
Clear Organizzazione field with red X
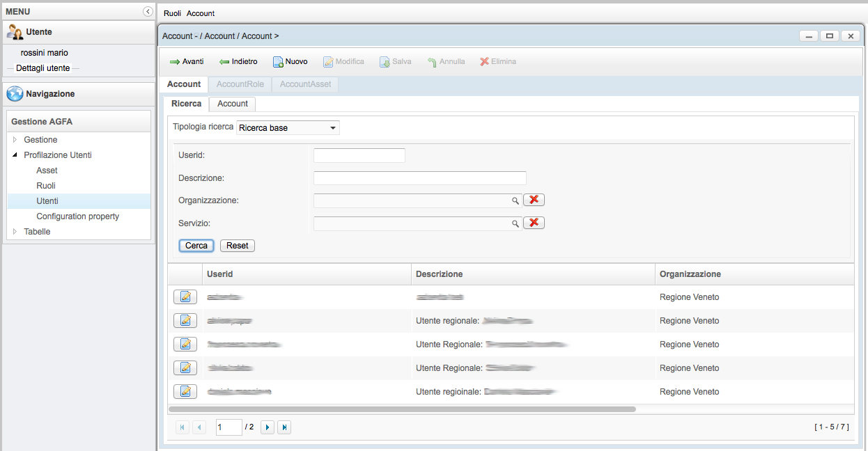(534, 200)
